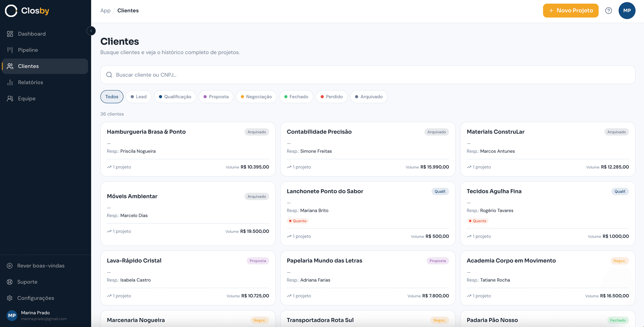Go to Dashboard in the sidebar

[x=45, y=34]
